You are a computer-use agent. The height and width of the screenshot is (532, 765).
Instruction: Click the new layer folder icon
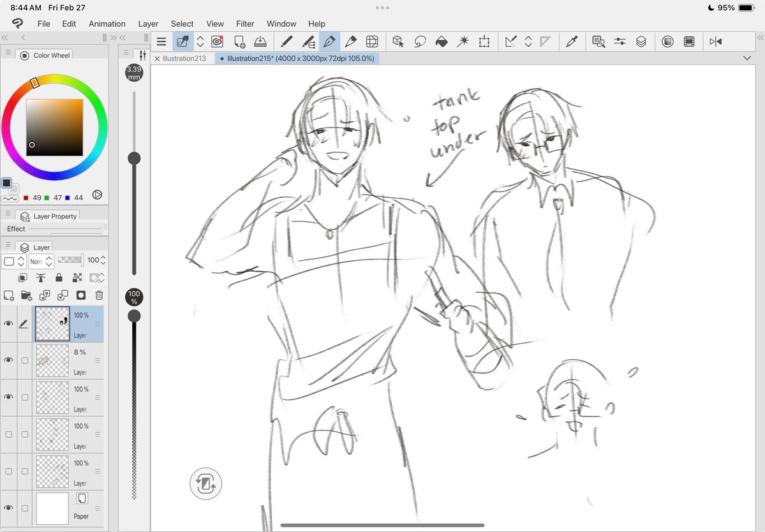tap(27, 295)
